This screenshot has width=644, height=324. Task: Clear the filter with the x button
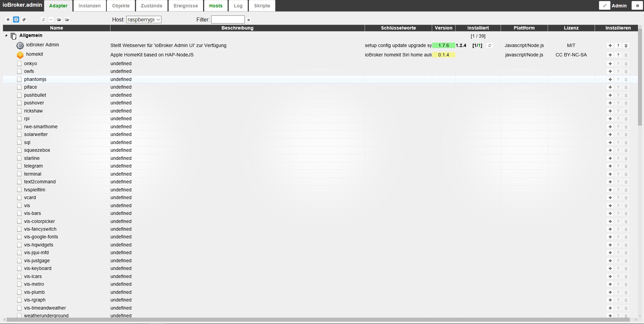click(249, 20)
